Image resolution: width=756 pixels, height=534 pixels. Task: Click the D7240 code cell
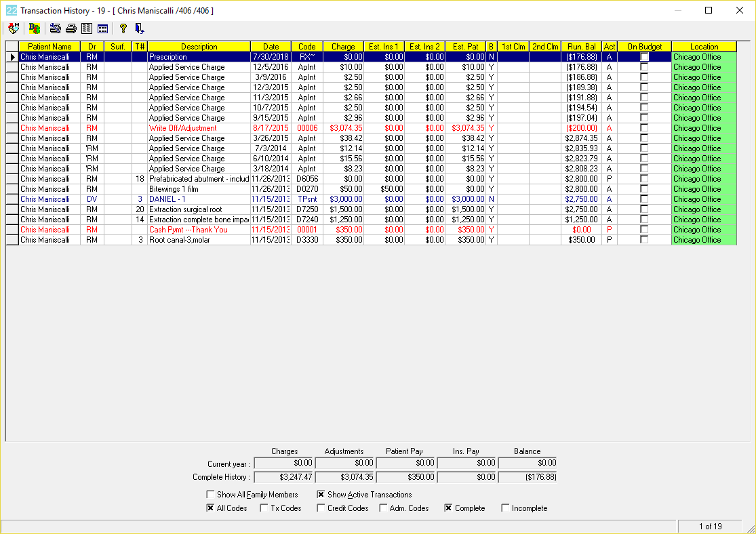(x=307, y=220)
